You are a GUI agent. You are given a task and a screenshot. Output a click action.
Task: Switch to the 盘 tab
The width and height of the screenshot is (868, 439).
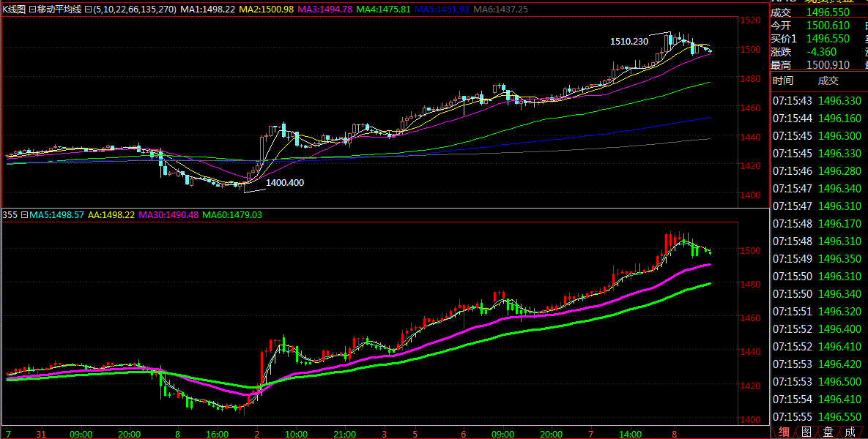[x=828, y=432]
